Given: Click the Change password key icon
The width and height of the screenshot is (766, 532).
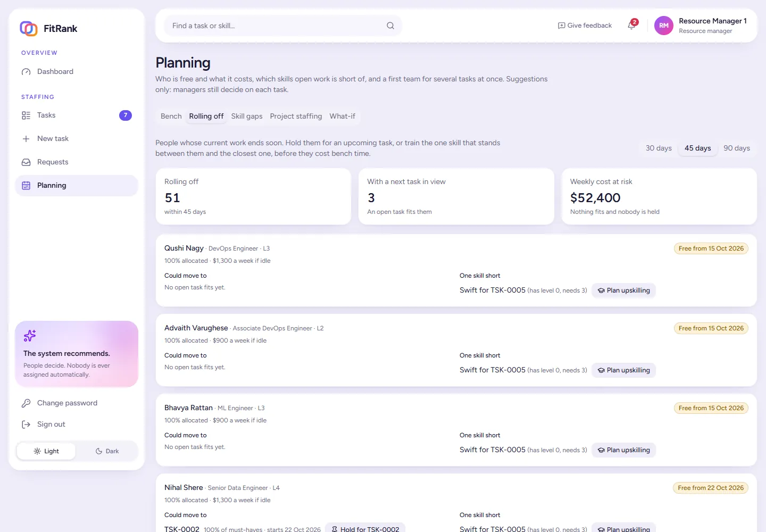Looking at the screenshot, I should (x=26, y=403).
